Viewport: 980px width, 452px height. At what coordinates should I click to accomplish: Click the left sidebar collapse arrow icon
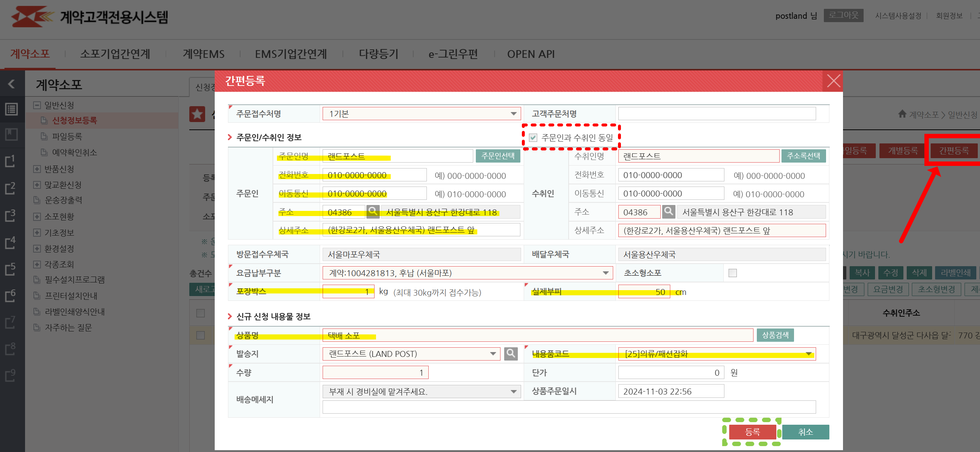pos(11,84)
